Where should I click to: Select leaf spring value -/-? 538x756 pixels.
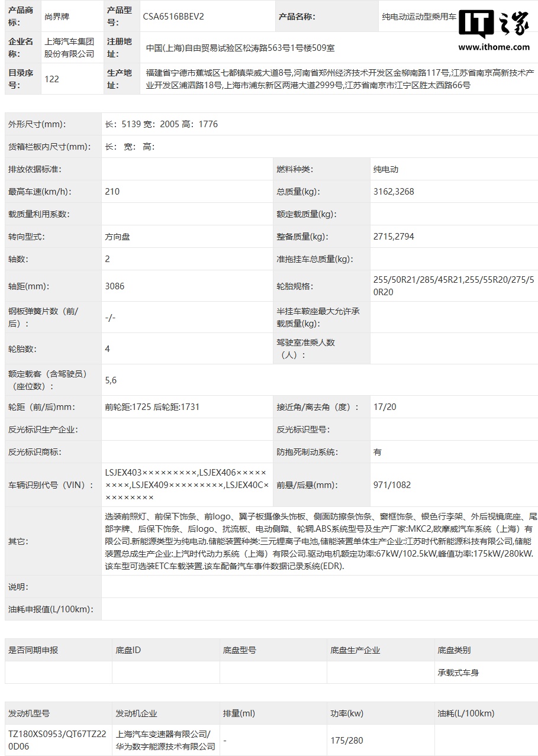coord(110,318)
